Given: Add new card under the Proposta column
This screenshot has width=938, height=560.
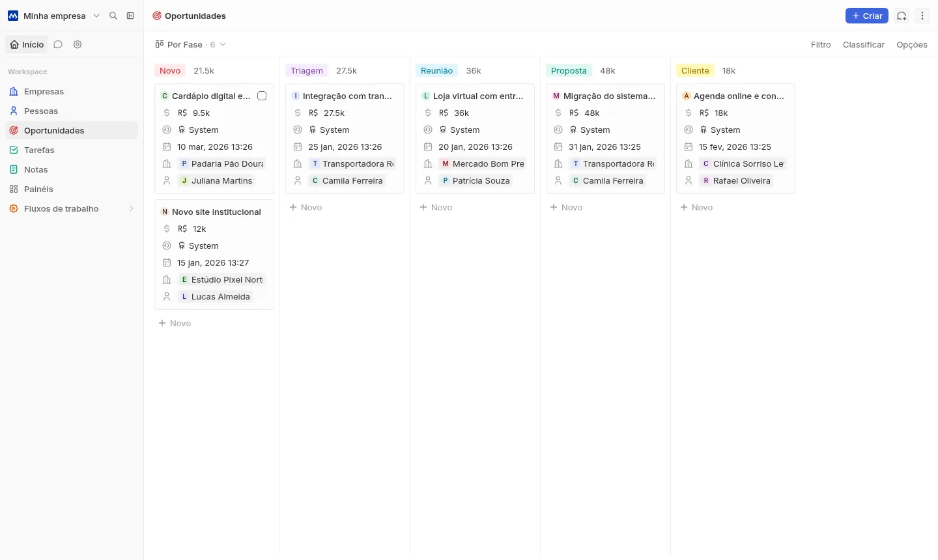Looking at the screenshot, I should pos(566,207).
